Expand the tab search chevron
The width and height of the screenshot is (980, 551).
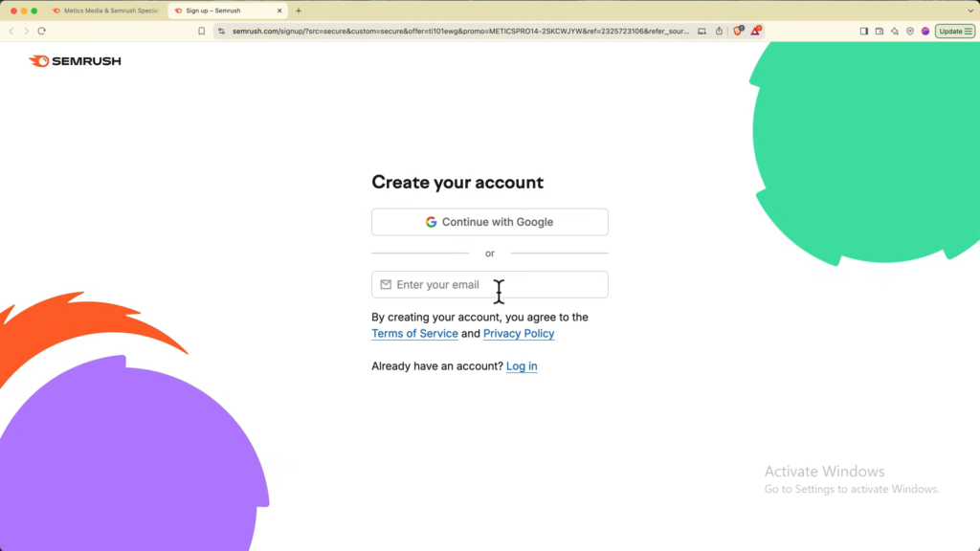968,11
